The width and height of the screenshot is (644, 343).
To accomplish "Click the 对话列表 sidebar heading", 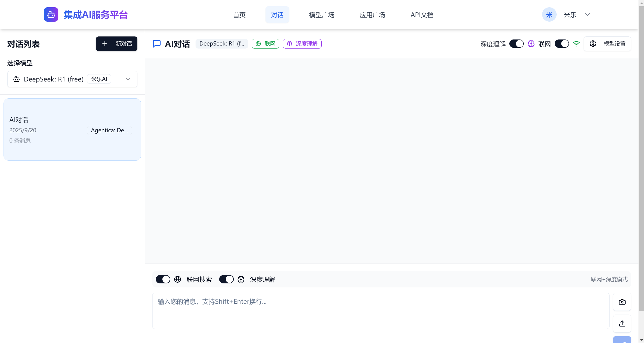I will tap(23, 44).
